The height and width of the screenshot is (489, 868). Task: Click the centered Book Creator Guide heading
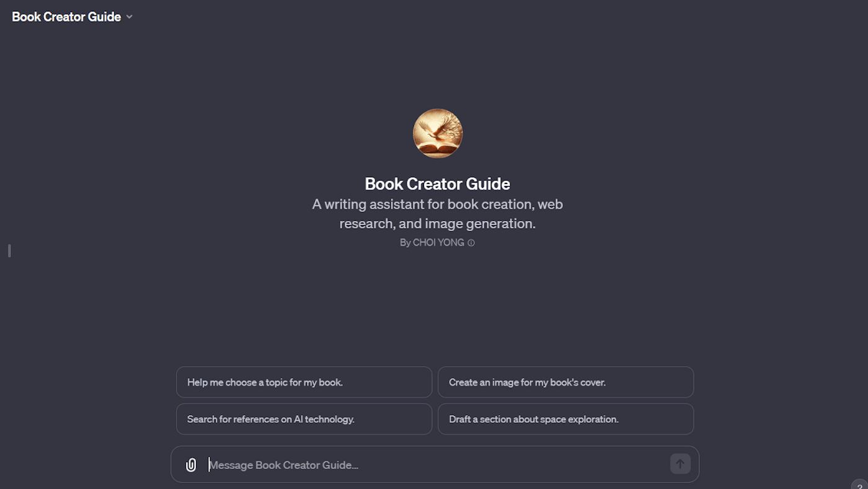(x=437, y=184)
